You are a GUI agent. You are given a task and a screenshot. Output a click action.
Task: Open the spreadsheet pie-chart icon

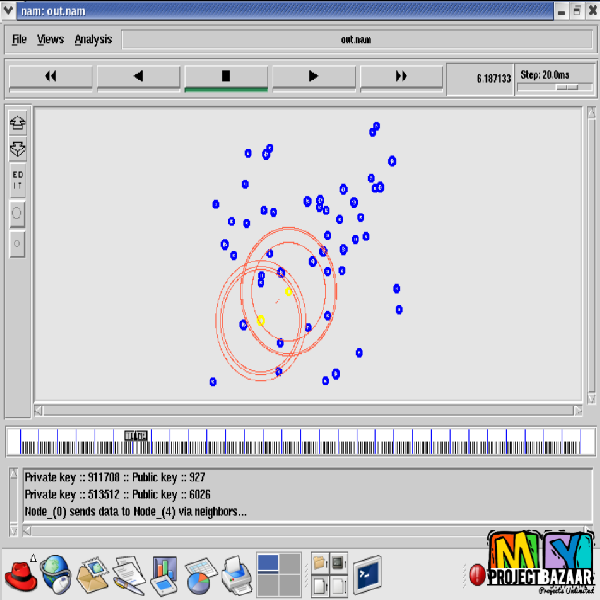[201, 577]
